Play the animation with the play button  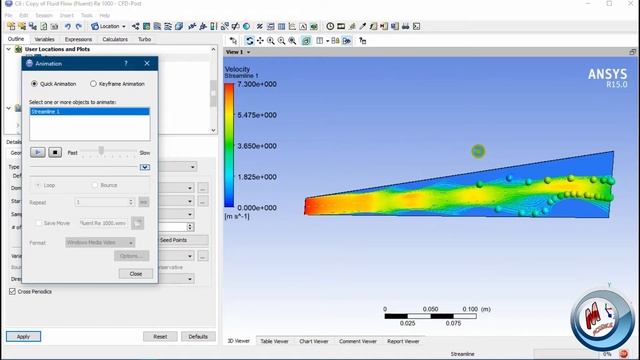click(38, 152)
